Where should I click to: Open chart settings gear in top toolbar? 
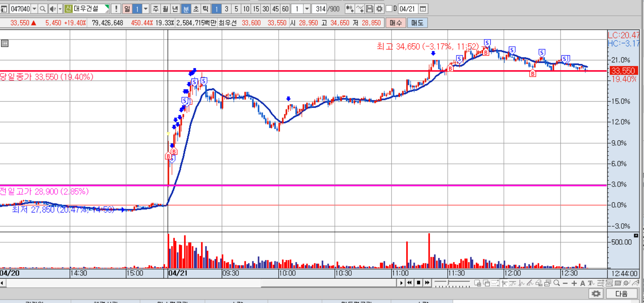379,9
